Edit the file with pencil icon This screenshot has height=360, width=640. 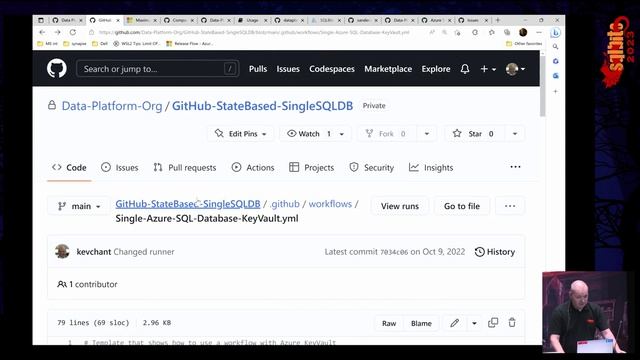click(x=454, y=323)
